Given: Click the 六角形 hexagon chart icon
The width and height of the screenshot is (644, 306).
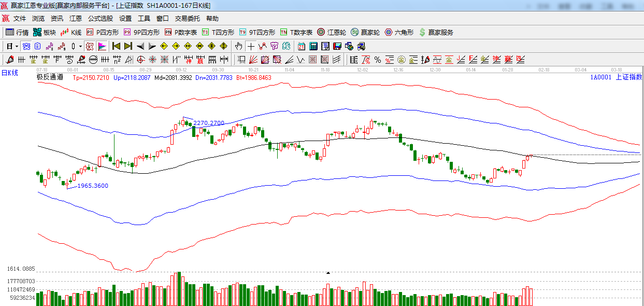Looking at the screenshot, I should (x=399, y=32).
